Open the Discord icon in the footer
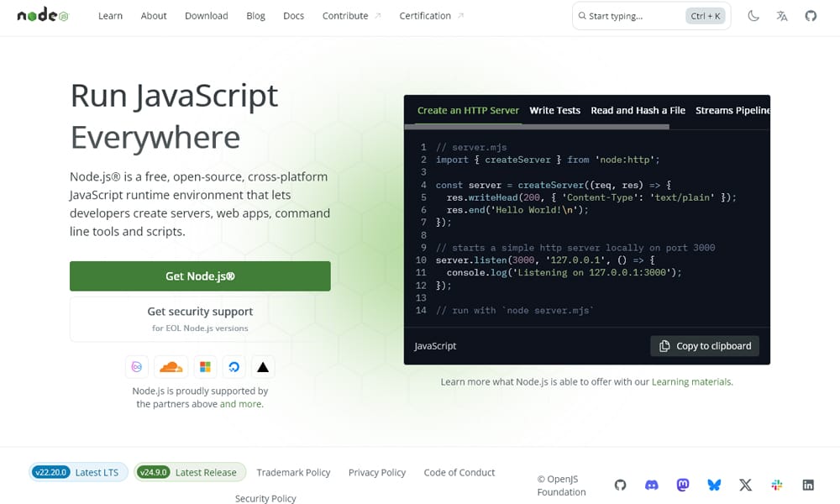Screen dimensions: 840x504 pos(651,485)
